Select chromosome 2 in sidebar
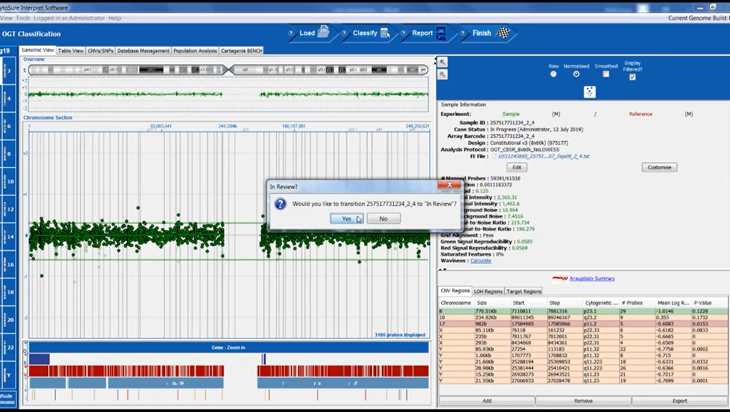 coord(8,71)
